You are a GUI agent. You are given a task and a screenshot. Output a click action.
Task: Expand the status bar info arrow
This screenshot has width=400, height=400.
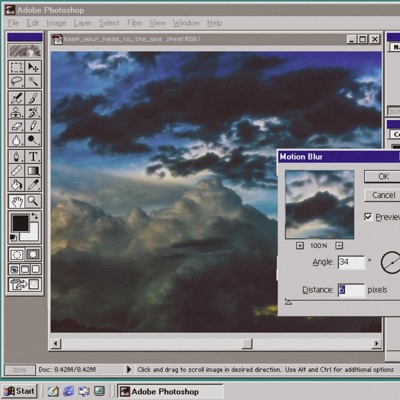coord(129,369)
